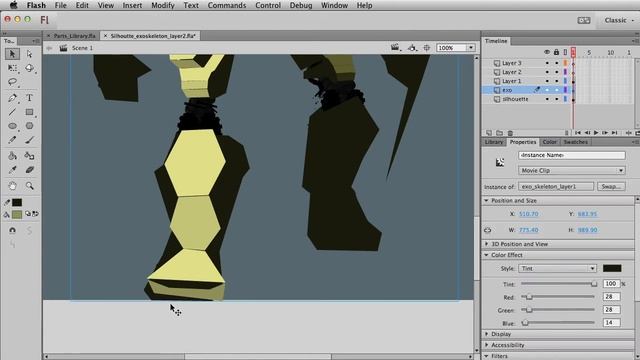The image size is (640, 360).
Task: Select the Subselection tool
Action: click(29, 54)
